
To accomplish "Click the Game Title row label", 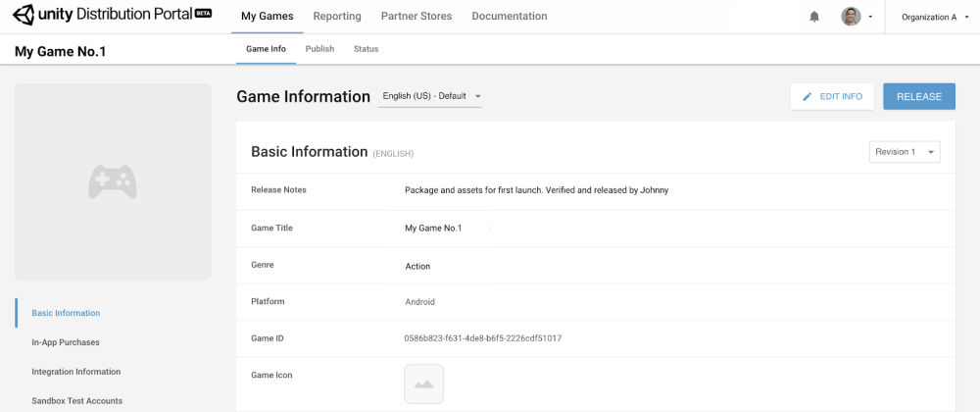I will (x=271, y=229).
